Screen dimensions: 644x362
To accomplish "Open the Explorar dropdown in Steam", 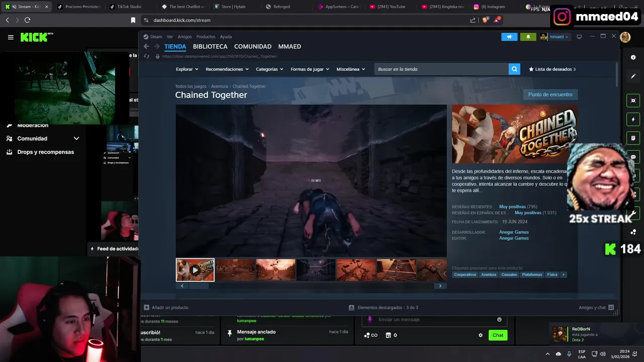I will [186, 69].
